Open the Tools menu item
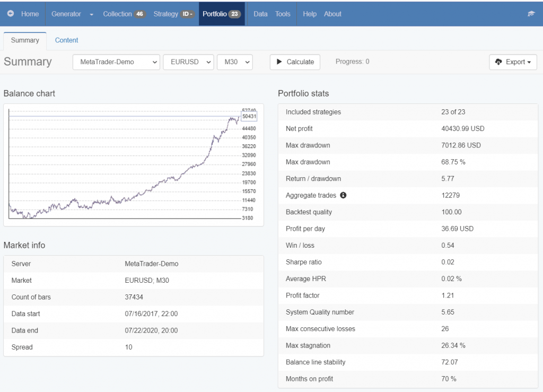 coord(283,14)
